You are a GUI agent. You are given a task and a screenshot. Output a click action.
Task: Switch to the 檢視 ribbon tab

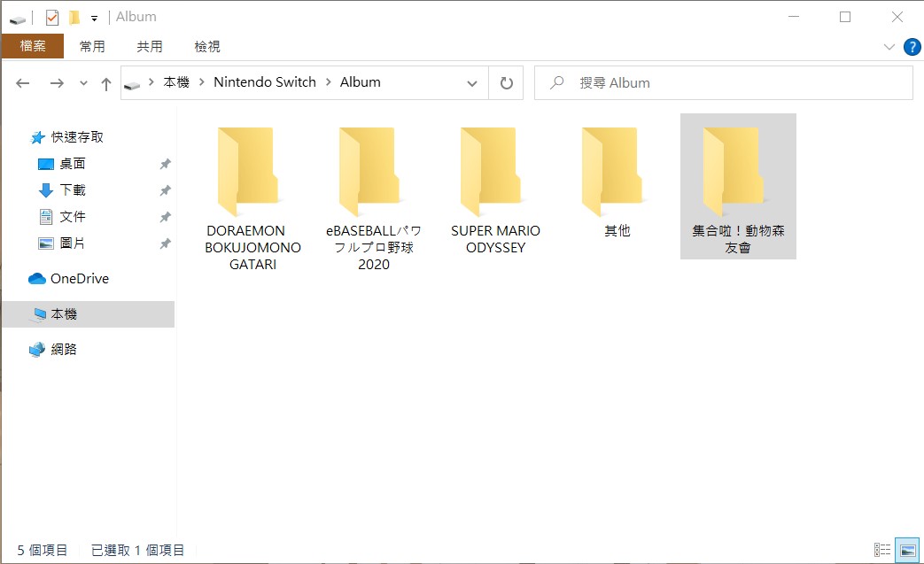pyautogui.click(x=206, y=46)
